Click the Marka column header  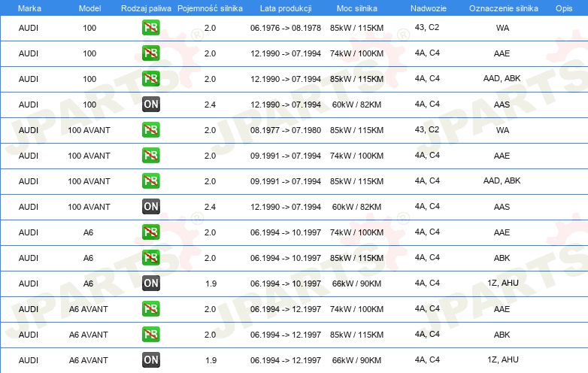29,8
